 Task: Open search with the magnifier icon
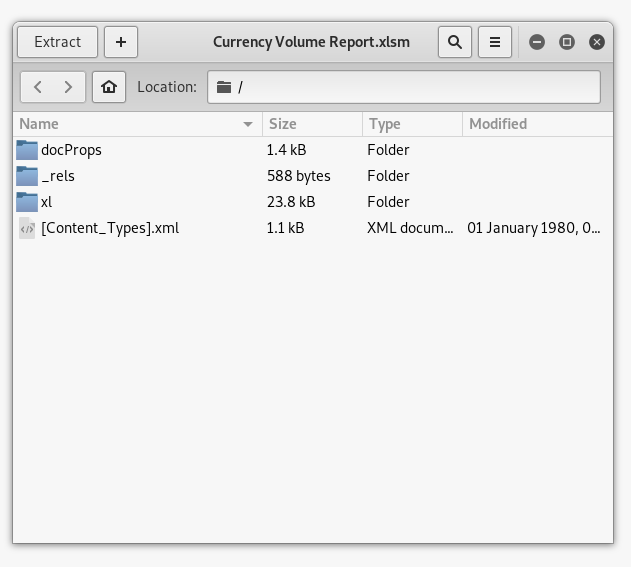coord(455,42)
